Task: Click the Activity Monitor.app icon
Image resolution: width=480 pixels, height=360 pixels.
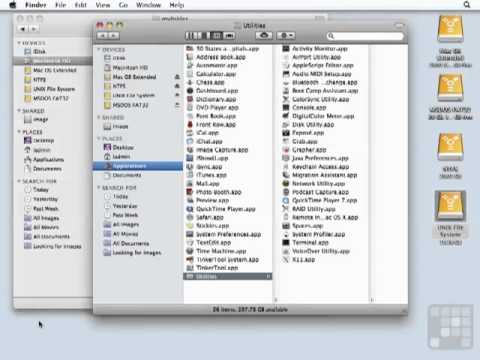Action: [x=286, y=49]
